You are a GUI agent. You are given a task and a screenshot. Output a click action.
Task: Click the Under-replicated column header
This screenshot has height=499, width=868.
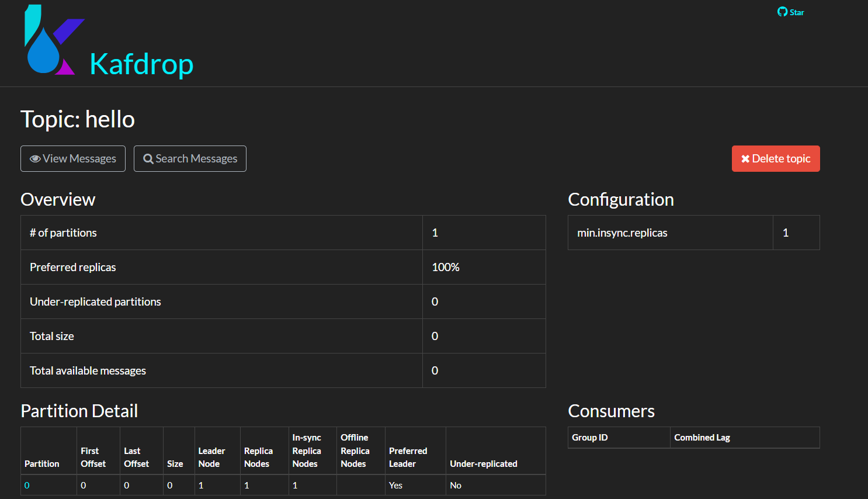click(483, 464)
